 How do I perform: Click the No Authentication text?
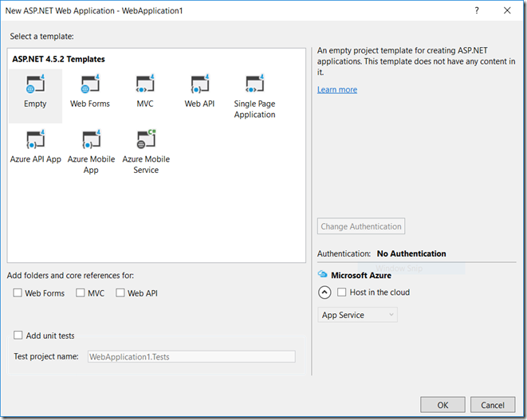pos(411,253)
